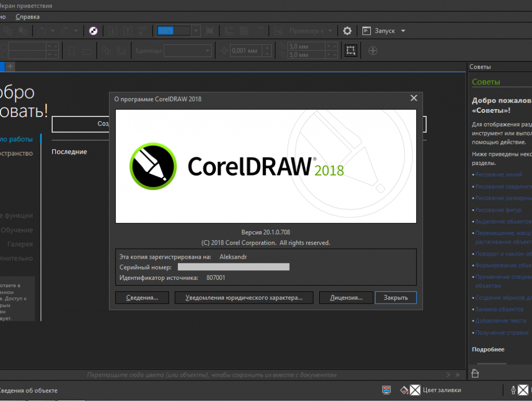Viewport: 532px width, 401px height.
Task: Toggle Treat as filled option
Action: click(x=350, y=51)
